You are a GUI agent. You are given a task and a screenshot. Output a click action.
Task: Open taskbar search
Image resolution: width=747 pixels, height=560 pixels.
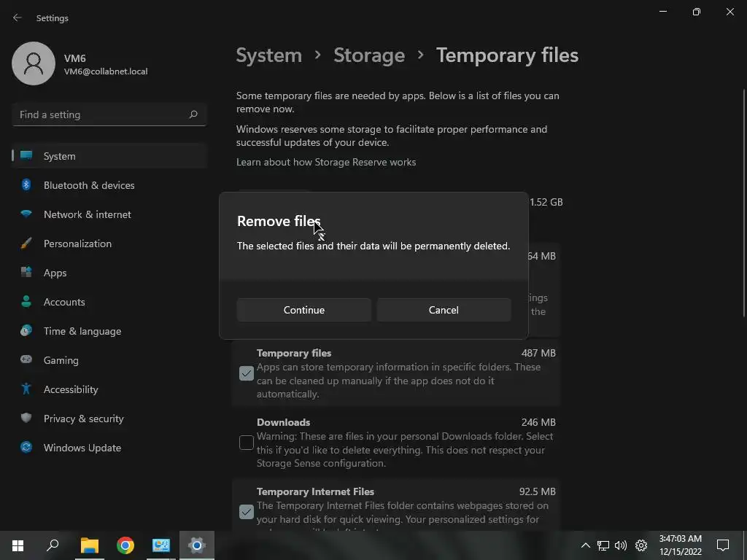pyautogui.click(x=53, y=545)
